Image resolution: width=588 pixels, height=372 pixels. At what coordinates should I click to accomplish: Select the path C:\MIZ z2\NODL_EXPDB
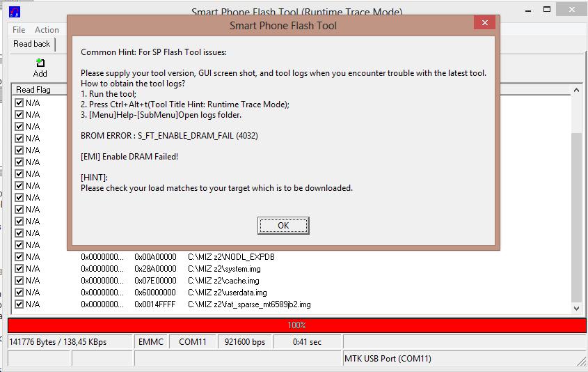232,257
